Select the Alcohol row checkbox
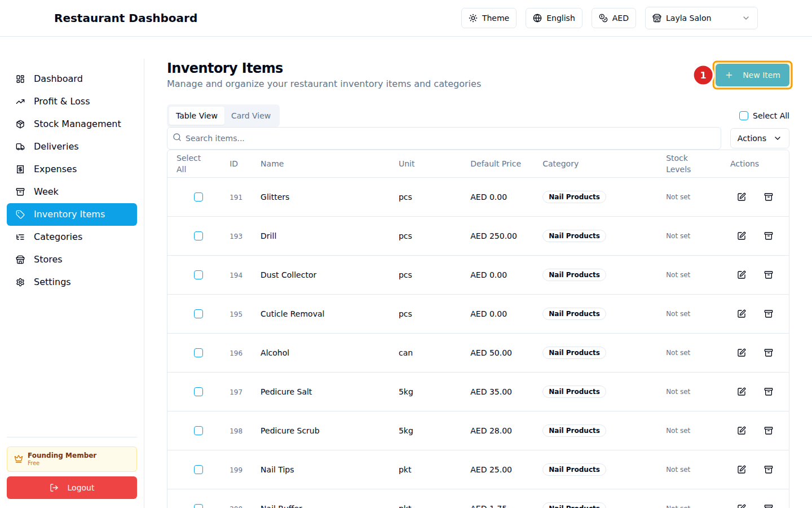Image resolution: width=812 pixels, height=508 pixels. [x=198, y=353]
